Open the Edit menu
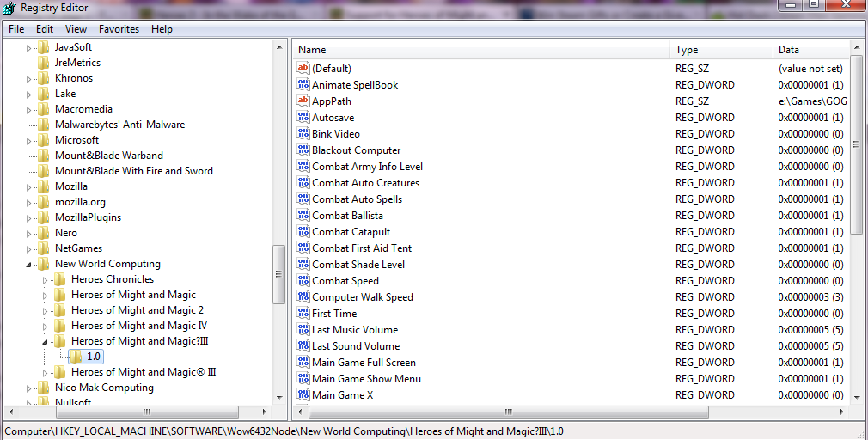Screen dimensions: 868x440 pyautogui.click(x=45, y=29)
